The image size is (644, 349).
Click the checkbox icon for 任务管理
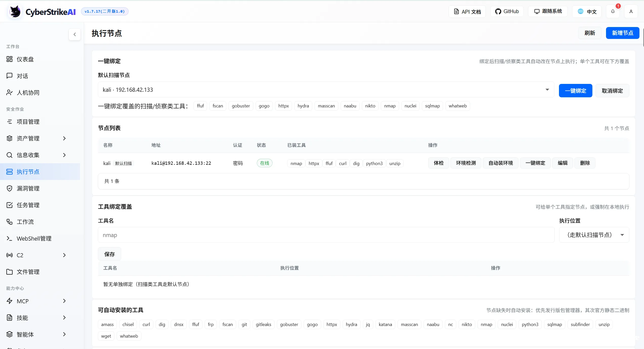coord(9,205)
